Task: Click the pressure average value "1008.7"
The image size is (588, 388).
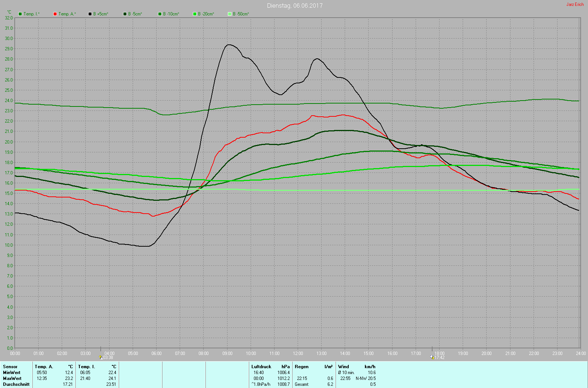Action: 284,384
